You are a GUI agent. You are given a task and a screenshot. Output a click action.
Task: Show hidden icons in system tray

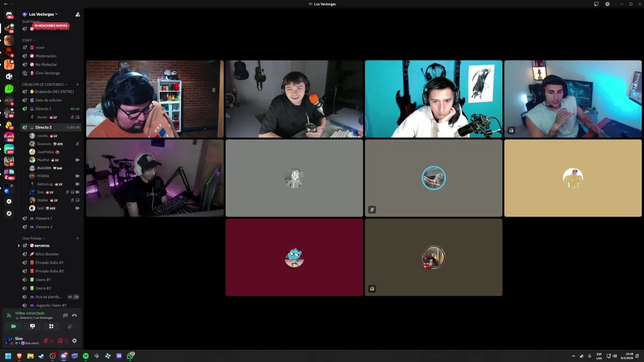coord(573,356)
